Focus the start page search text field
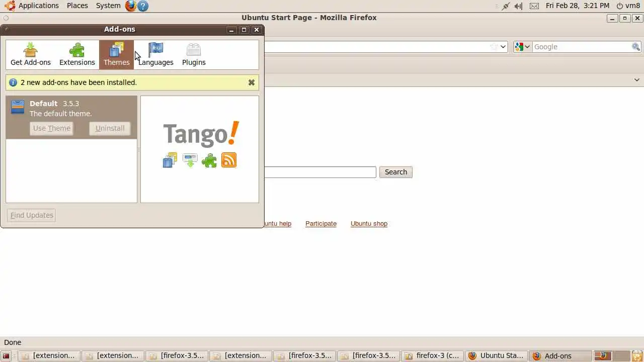The width and height of the screenshot is (644, 362). [x=320, y=172]
